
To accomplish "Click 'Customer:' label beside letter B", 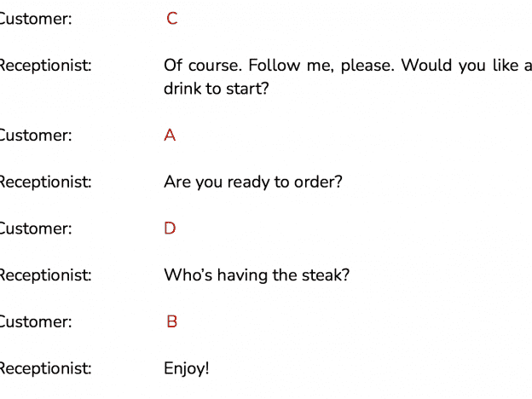I will (35, 321).
